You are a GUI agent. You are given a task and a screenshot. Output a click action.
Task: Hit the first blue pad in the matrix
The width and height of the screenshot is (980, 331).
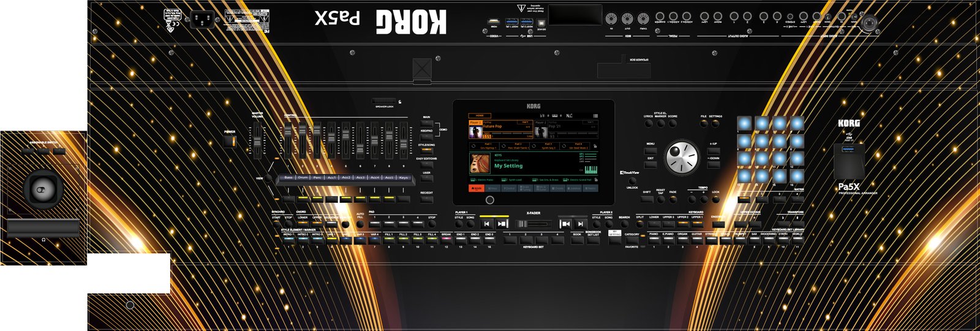click(744, 124)
